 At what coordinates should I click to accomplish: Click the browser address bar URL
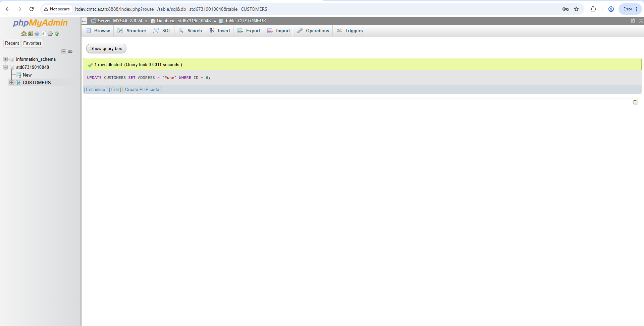pyautogui.click(x=171, y=9)
